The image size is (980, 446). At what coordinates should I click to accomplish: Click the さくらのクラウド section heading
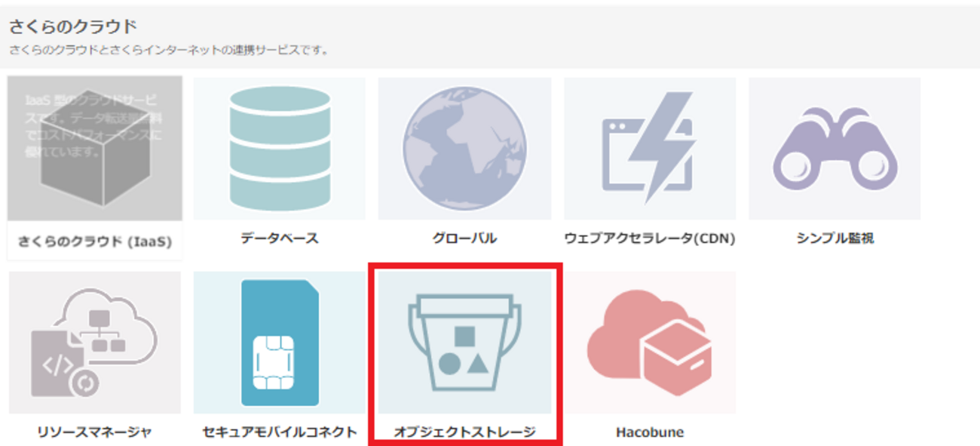click(x=73, y=27)
